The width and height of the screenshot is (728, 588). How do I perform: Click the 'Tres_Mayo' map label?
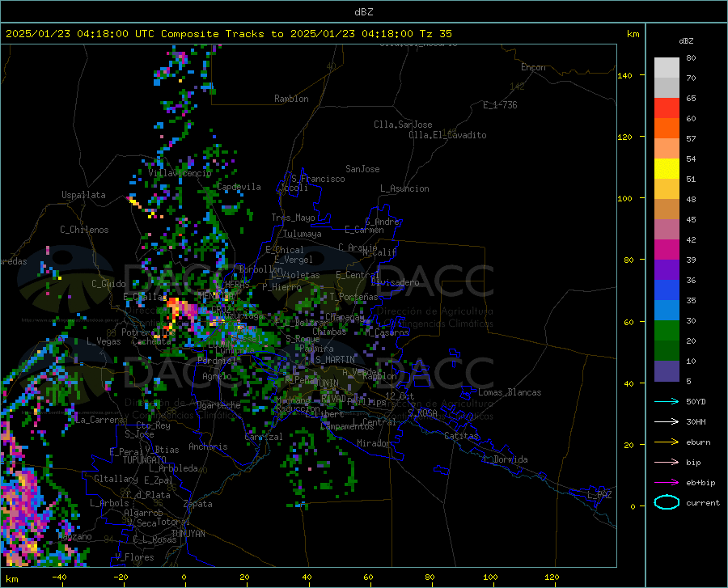pyautogui.click(x=293, y=218)
